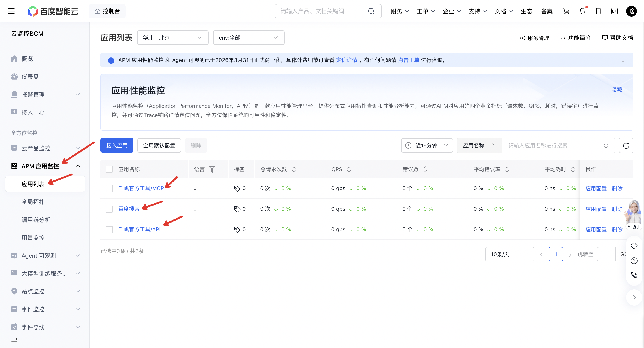This screenshot has height=348, width=644.
Task: Select the 千帆官方工具/MCP row checkbox
Action: pos(109,188)
